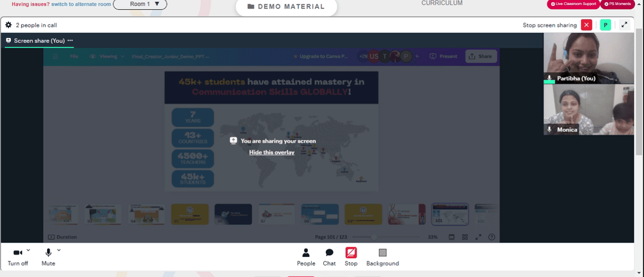This screenshot has height=277, width=644.
Task: Click Hide this overlay link
Action: 272,153
